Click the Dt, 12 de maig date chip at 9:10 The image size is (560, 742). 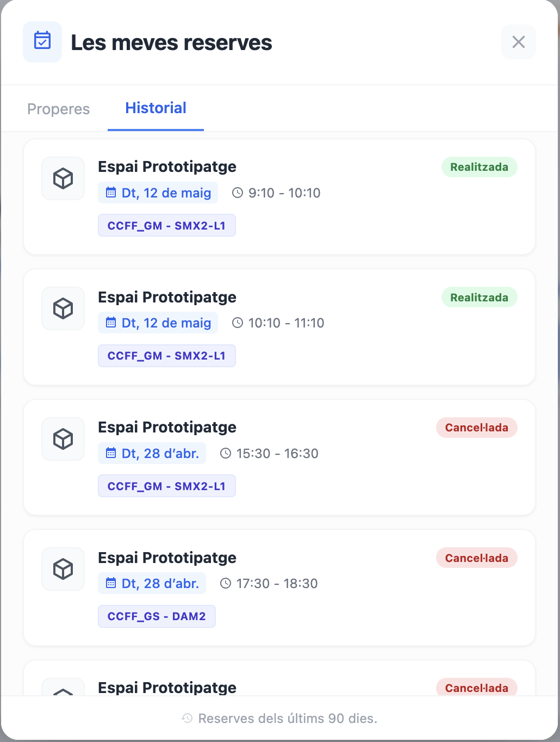[158, 193]
